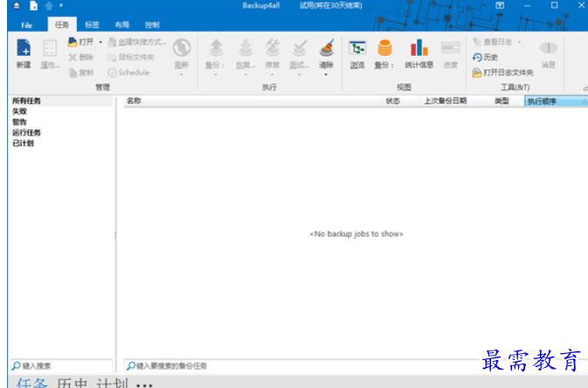Switch to 历史 bottom navigation item
The height and width of the screenshot is (388, 588).
72,383
